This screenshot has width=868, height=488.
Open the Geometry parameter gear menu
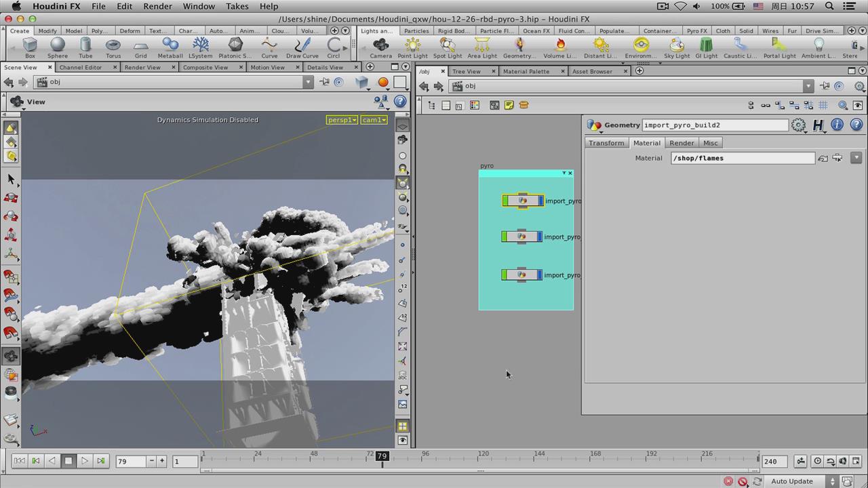point(799,125)
